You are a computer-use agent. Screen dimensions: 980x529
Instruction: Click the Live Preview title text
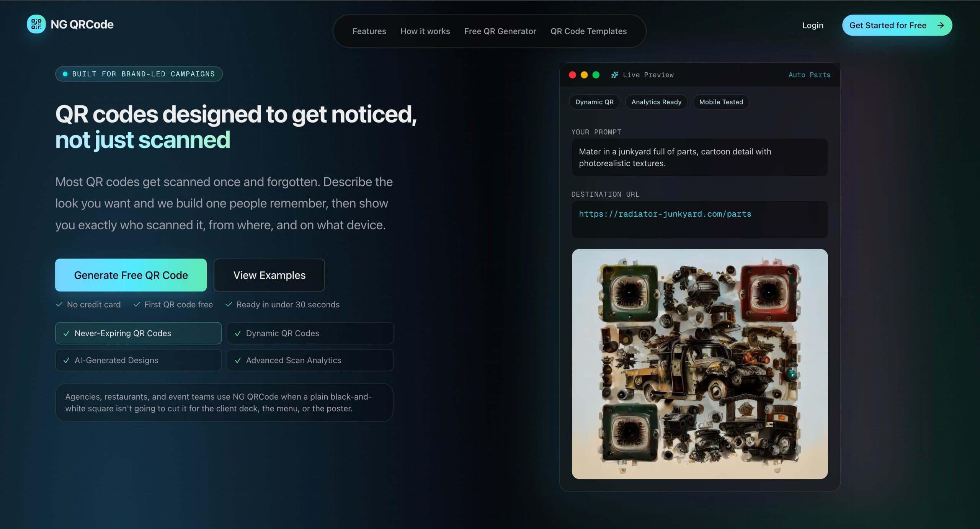coord(648,75)
